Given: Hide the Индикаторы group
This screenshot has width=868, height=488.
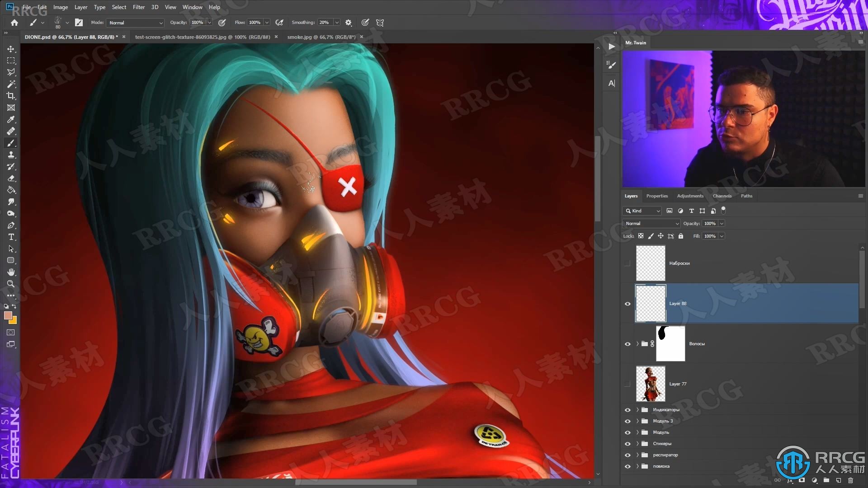Looking at the screenshot, I should 627,410.
